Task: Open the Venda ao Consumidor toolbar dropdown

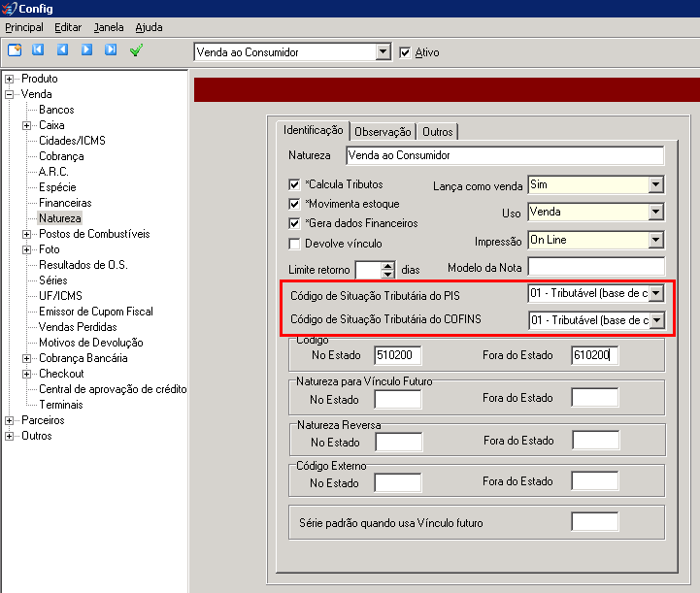Action: (x=383, y=51)
